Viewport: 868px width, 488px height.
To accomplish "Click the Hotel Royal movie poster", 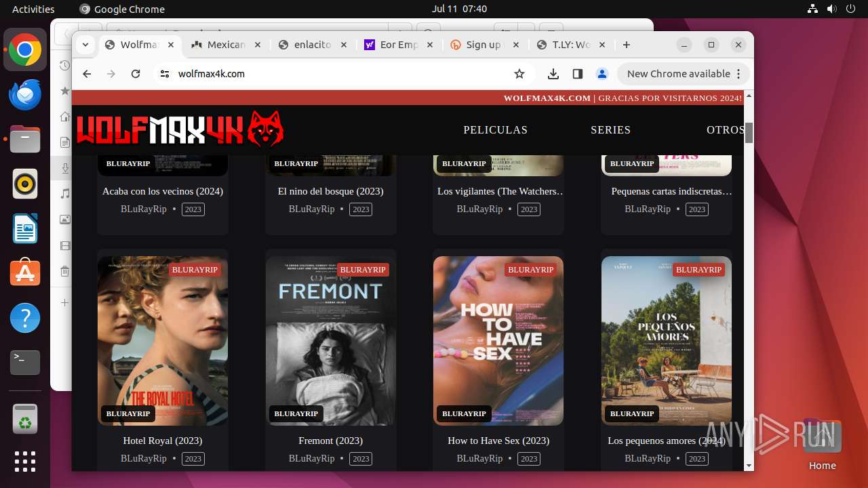I will [163, 341].
